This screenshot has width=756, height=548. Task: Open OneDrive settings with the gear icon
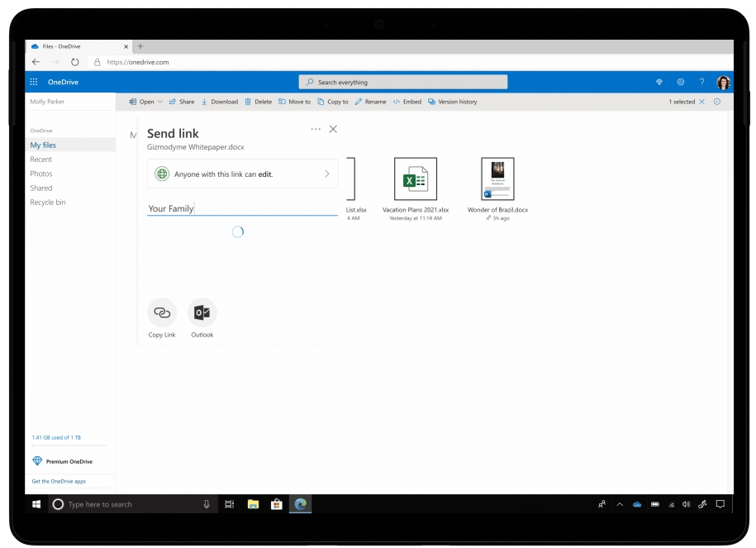coord(680,82)
